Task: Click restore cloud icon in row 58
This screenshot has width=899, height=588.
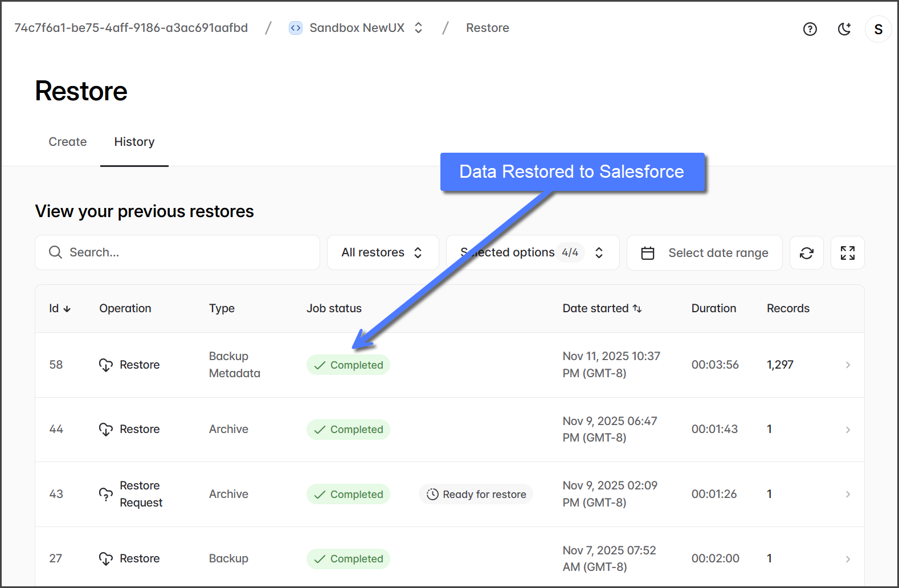Action: pyautogui.click(x=106, y=365)
